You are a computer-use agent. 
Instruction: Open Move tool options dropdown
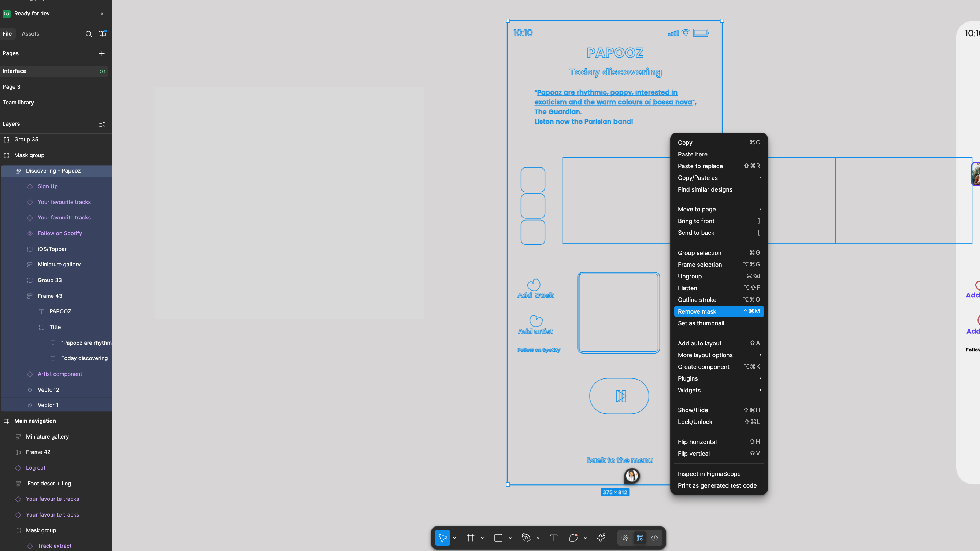(454, 538)
